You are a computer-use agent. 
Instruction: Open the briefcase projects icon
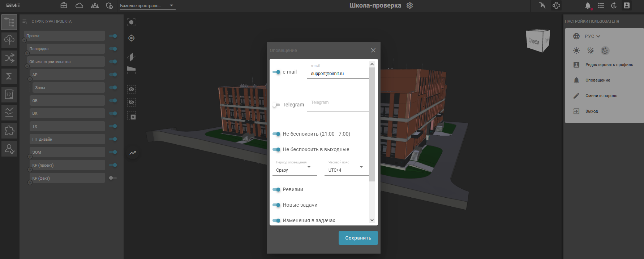[x=64, y=5]
